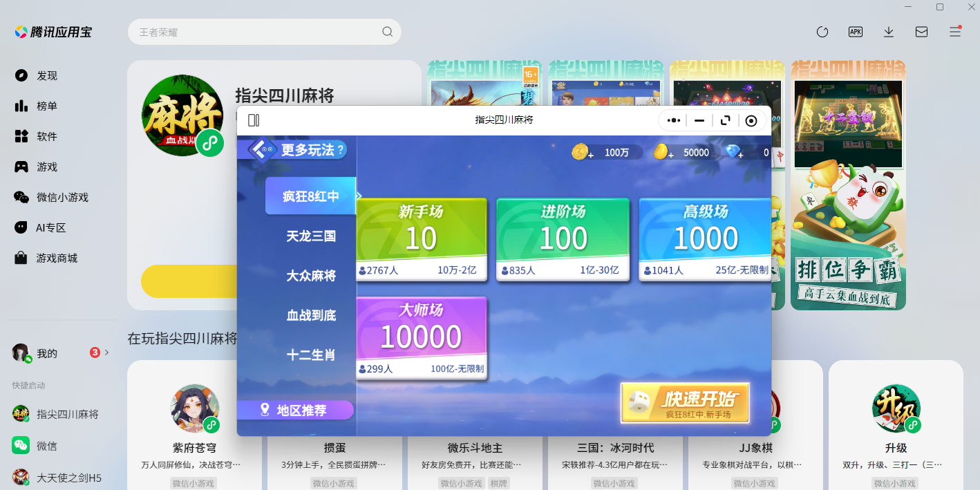Enter the 新手场 10 room
Image resolution: width=980 pixels, height=490 pixels.
(422, 239)
